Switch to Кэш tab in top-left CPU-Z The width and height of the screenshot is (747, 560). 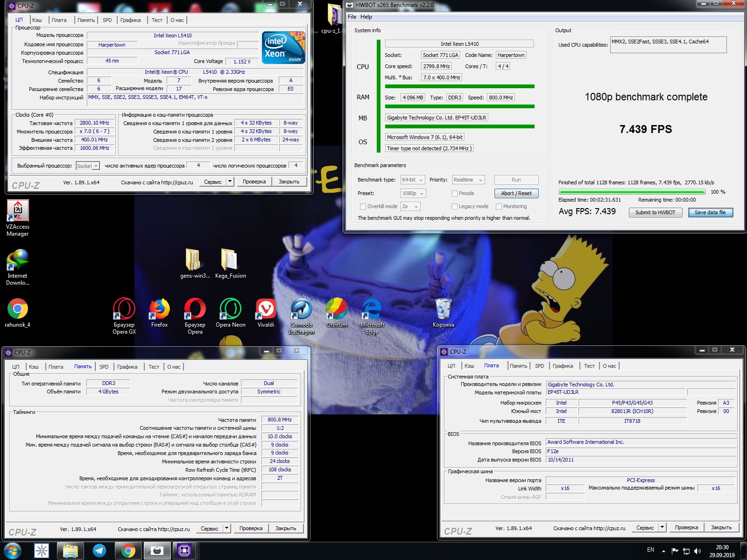pos(37,20)
